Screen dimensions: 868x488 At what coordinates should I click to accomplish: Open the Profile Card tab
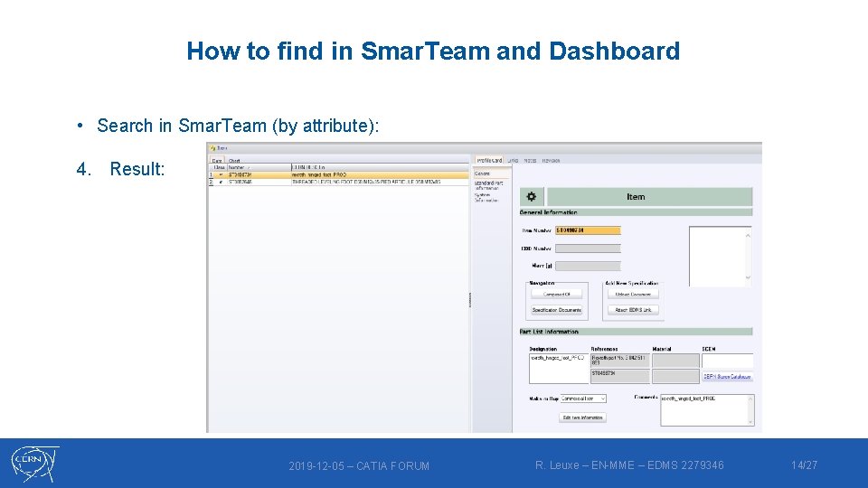(x=489, y=161)
